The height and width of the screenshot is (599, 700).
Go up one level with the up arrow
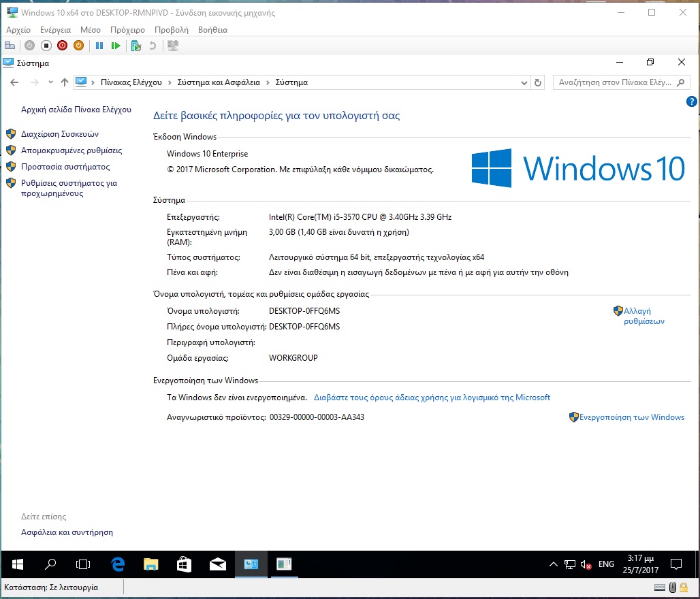coord(65,82)
